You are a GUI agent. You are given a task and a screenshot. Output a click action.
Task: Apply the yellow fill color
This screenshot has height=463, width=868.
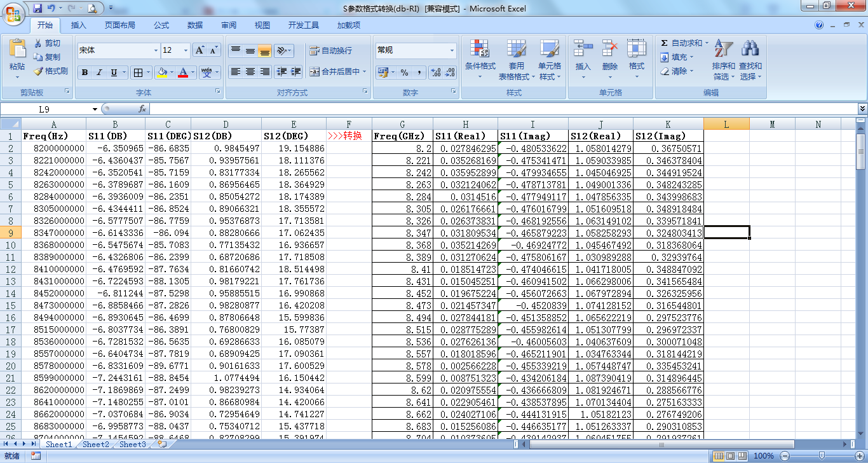point(162,73)
